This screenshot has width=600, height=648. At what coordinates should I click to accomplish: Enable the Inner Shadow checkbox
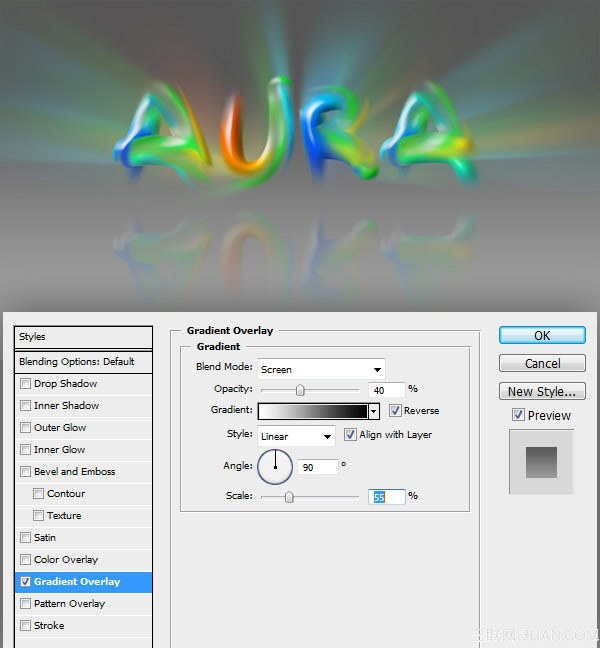25,405
